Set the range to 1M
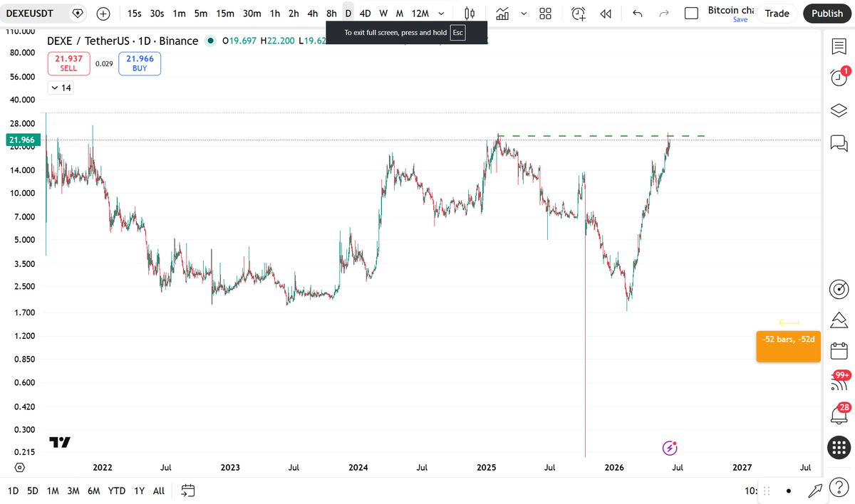 (x=53, y=490)
